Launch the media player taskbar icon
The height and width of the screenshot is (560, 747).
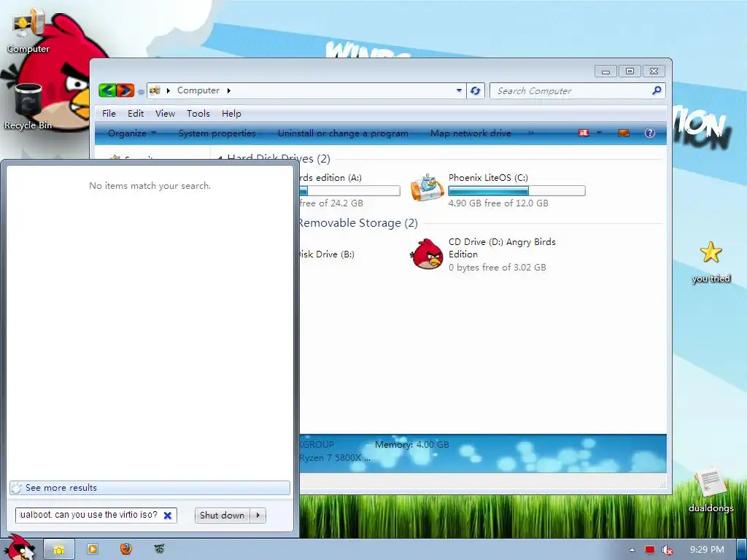[x=93, y=549]
